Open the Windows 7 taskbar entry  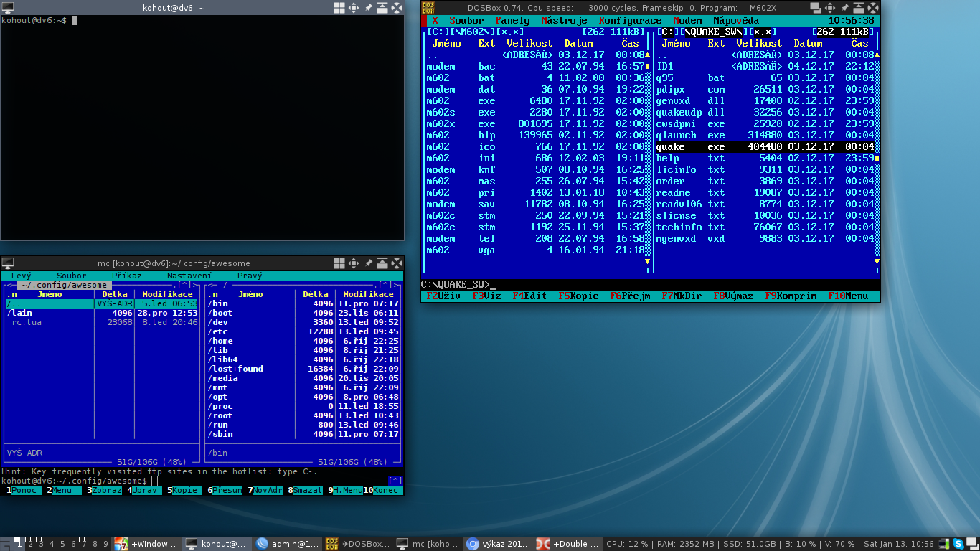click(x=146, y=544)
